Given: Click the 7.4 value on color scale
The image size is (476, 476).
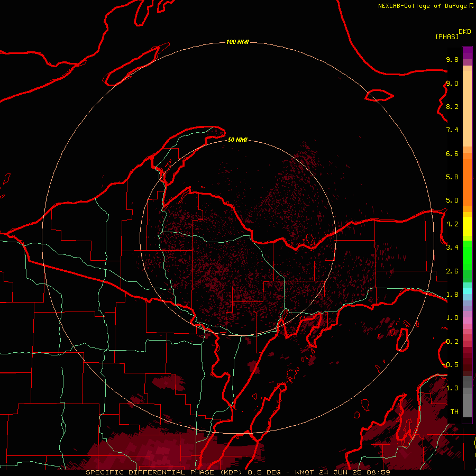Looking at the screenshot, I should [x=452, y=130].
